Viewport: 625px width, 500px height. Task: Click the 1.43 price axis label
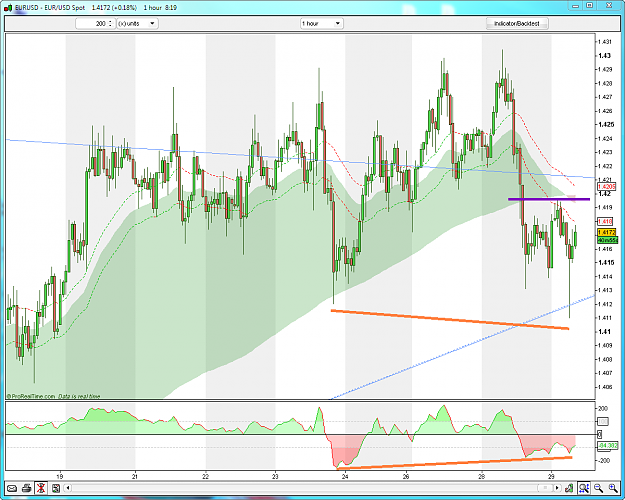coord(604,55)
